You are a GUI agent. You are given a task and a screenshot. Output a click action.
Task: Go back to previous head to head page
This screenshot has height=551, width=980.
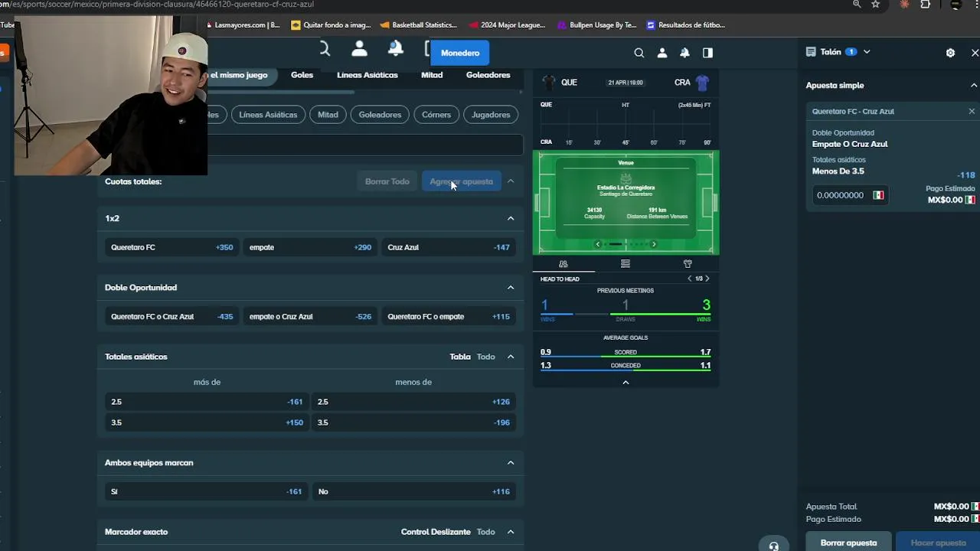689,279
